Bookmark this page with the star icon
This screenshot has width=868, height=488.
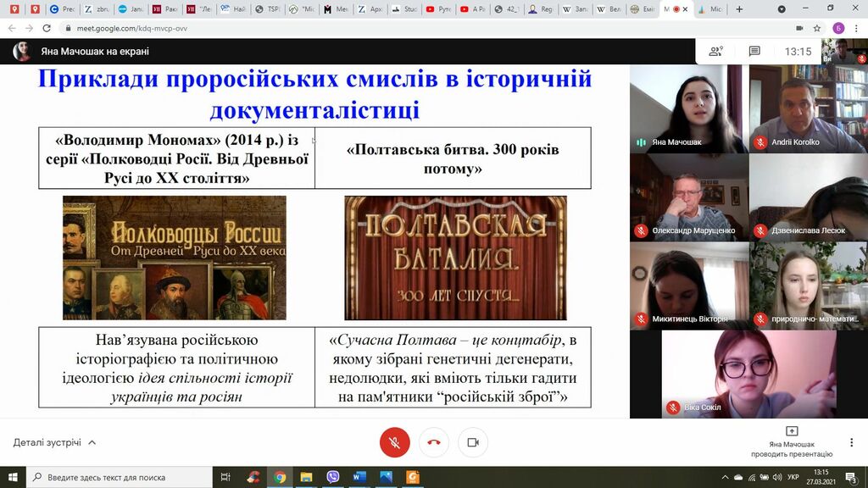pos(816,28)
